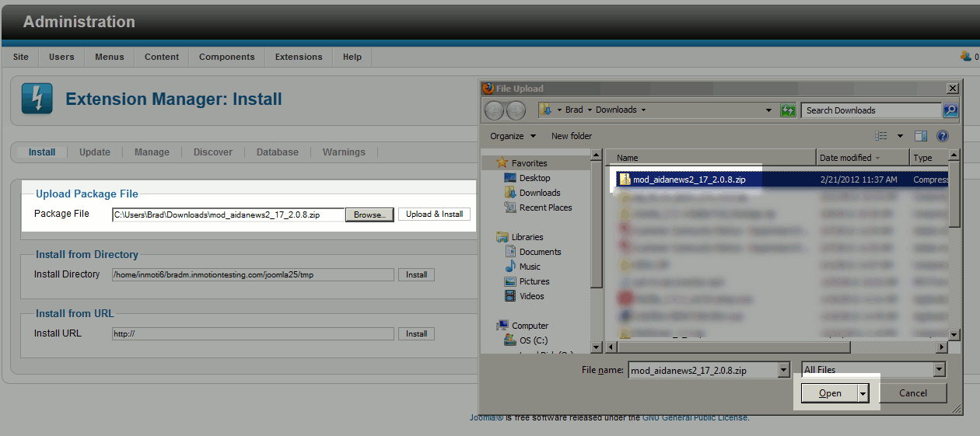This screenshot has width=980, height=436.
Task: Click Install button beside Install Directory
Action: (416, 274)
